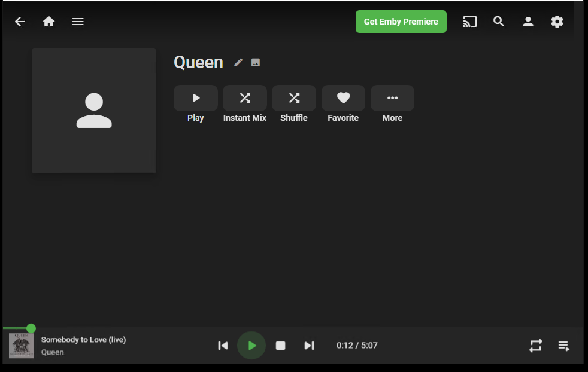Edit Queen metadata with pencil icon
This screenshot has height=372, width=588.
(238, 63)
